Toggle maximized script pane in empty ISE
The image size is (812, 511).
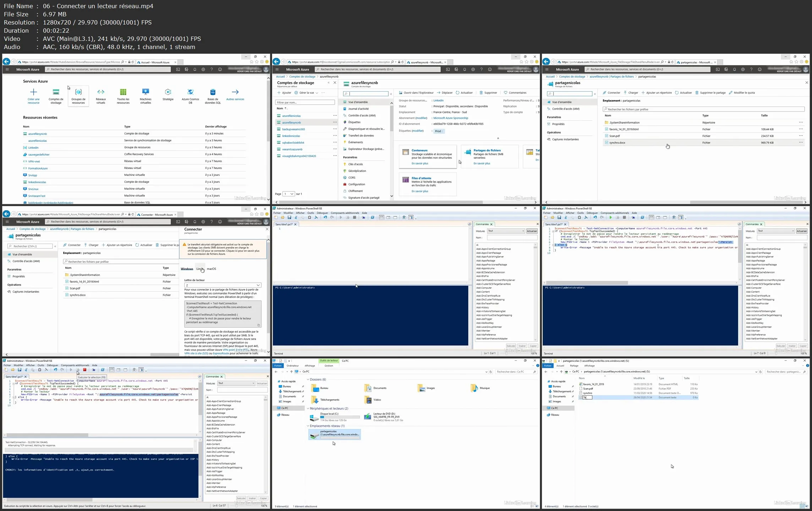point(395,217)
